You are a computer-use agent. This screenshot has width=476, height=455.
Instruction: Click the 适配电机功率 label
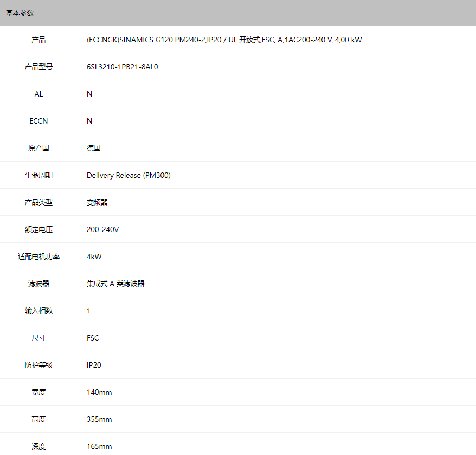coord(38,257)
